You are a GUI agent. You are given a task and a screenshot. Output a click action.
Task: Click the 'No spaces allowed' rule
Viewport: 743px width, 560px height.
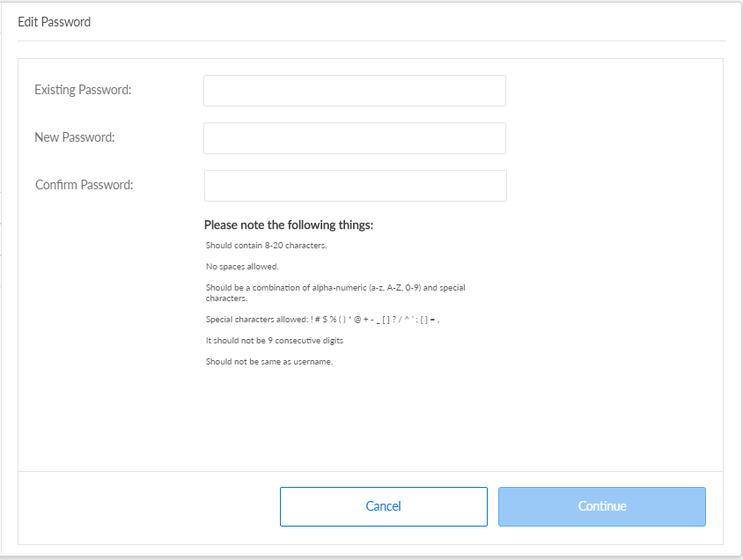click(242, 267)
